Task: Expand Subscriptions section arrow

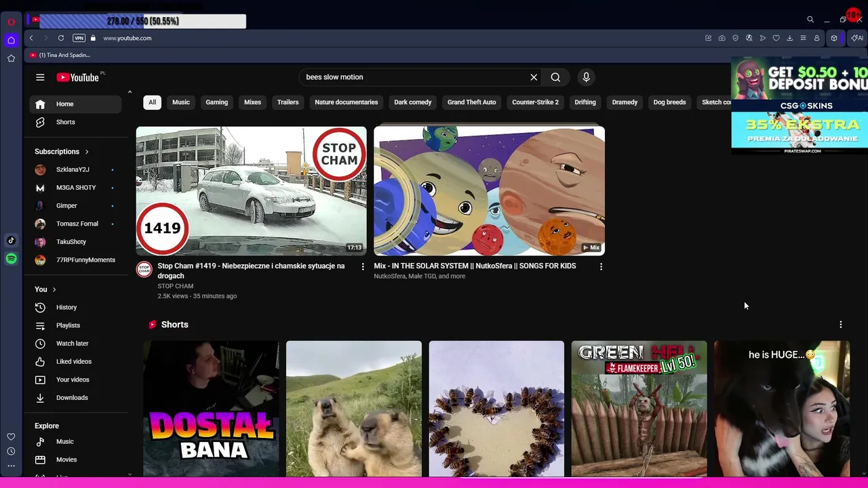Action: coord(87,152)
